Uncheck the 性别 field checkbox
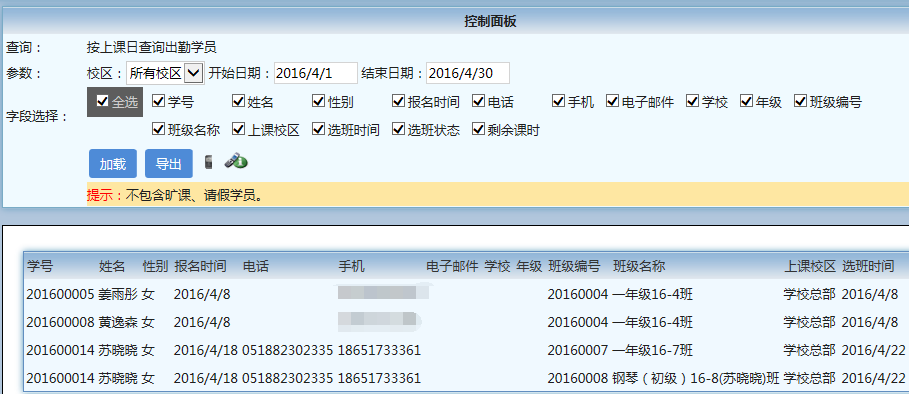909x394 pixels. pos(318,101)
